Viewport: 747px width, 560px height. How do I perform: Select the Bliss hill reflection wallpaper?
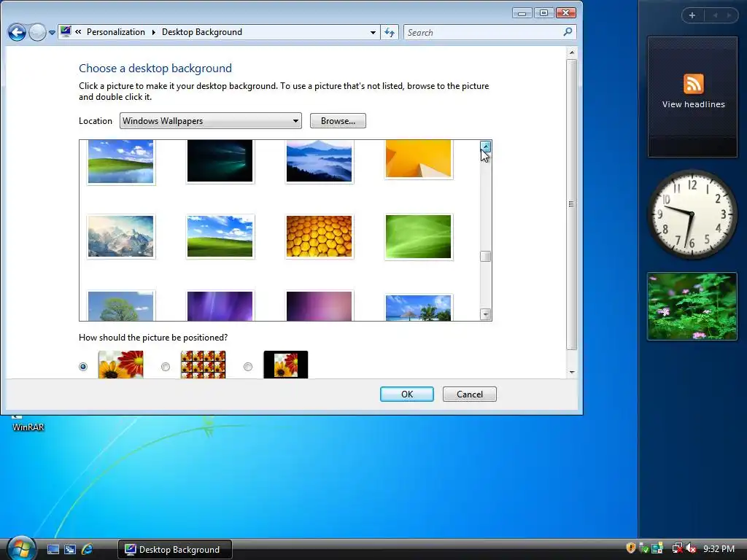click(121, 161)
